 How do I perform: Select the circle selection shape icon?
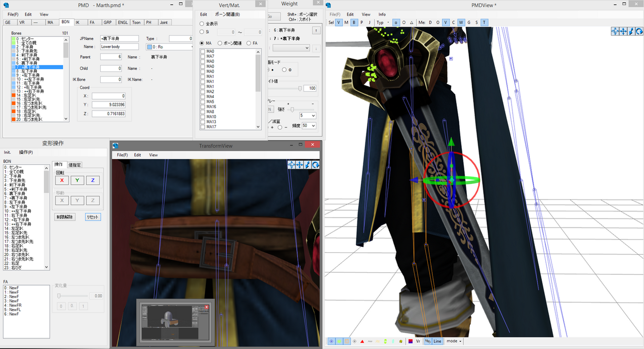(x=404, y=22)
